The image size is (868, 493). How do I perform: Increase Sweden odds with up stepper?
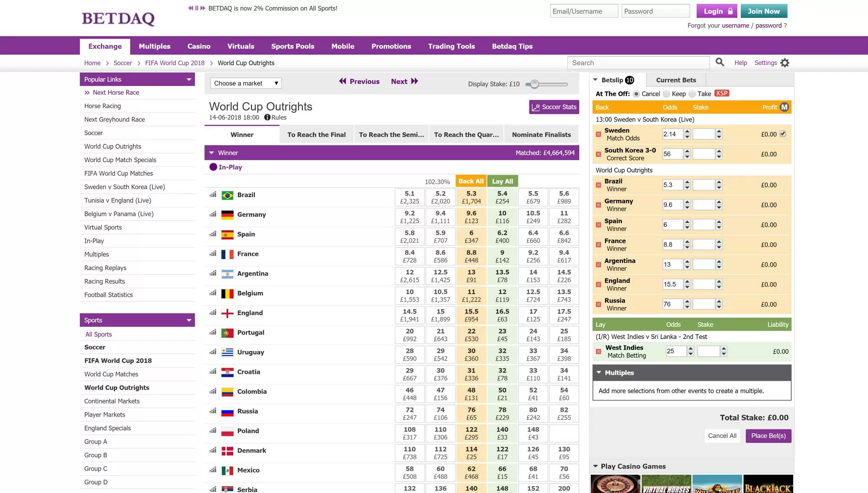[x=687, y=131]
